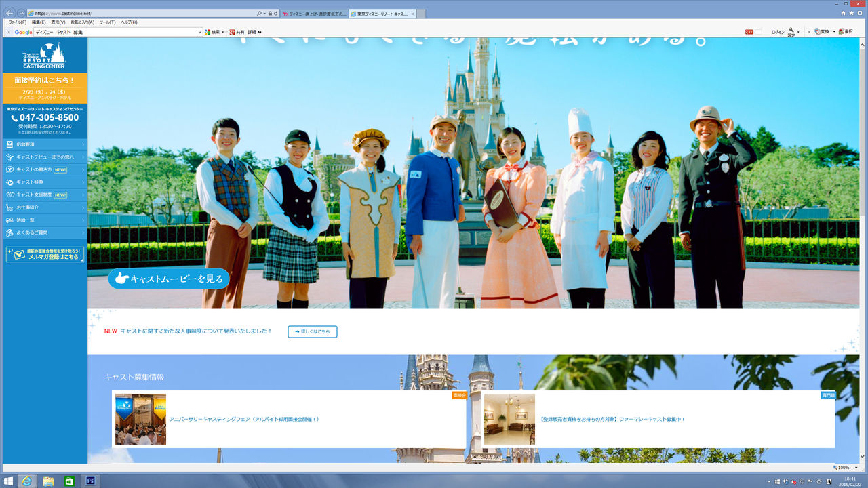Image resolution: width=868 pixels, height=488 pixels.
Task: Open the 応募要項 sidebar item
Action: [44, 144]
